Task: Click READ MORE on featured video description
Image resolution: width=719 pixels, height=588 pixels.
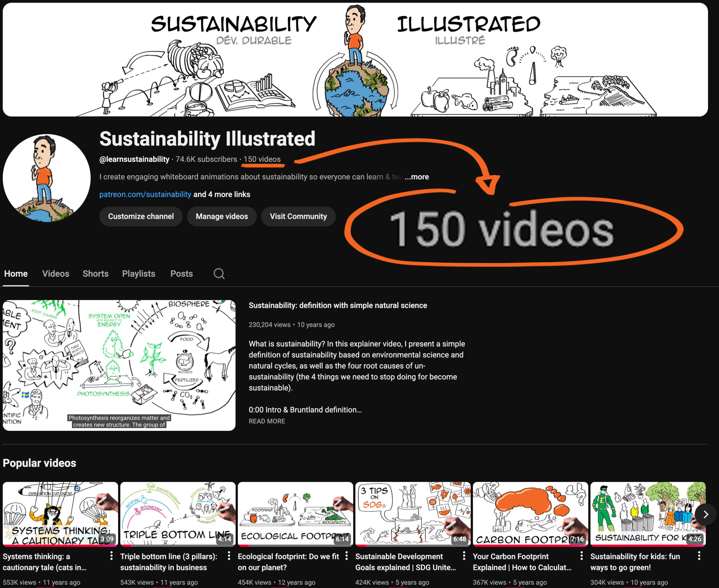Action: coord(267,421)
